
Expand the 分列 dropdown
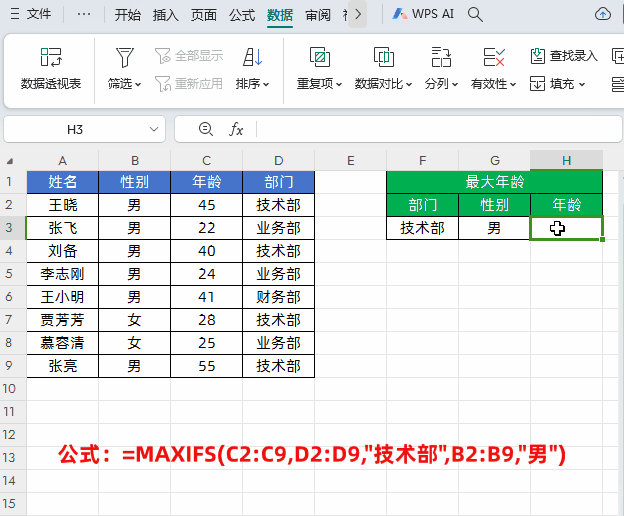point(455,84)
